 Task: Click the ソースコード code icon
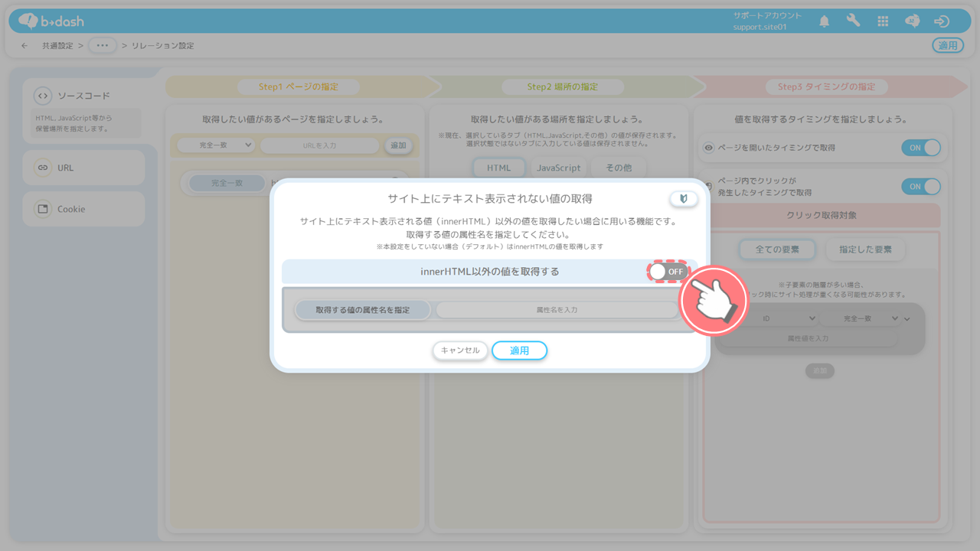point(43,96)
